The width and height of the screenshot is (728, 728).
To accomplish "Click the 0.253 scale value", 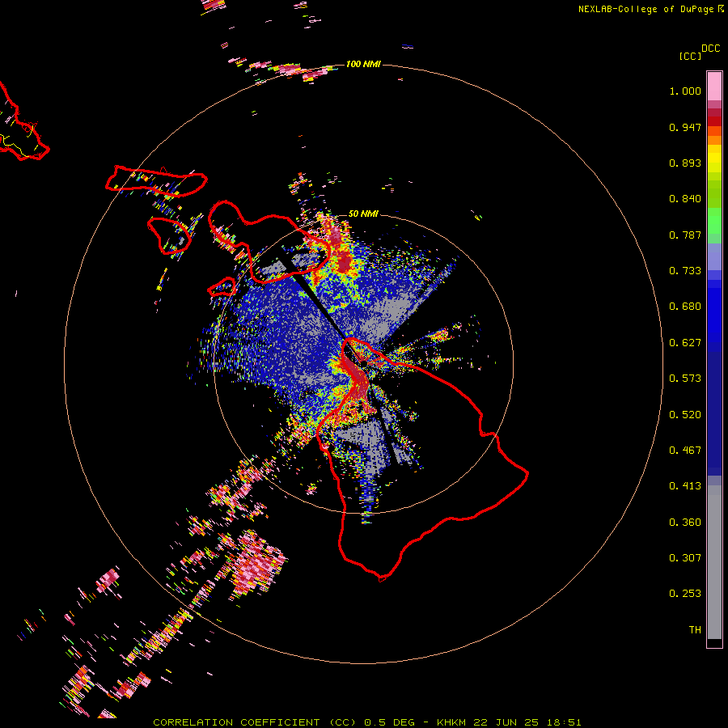I will [685, 594].
